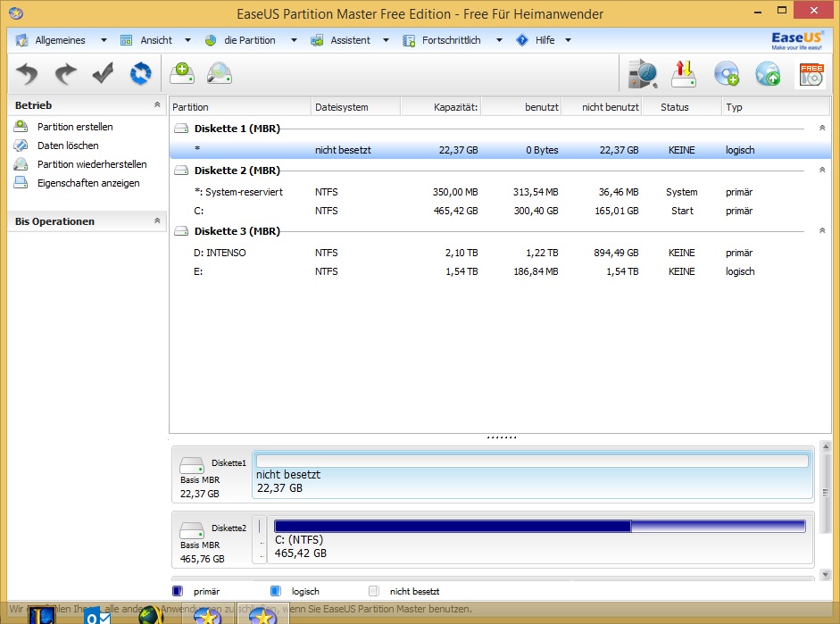Sort by the Kapazität column header
840x624 pixels.
pos(440,107)
